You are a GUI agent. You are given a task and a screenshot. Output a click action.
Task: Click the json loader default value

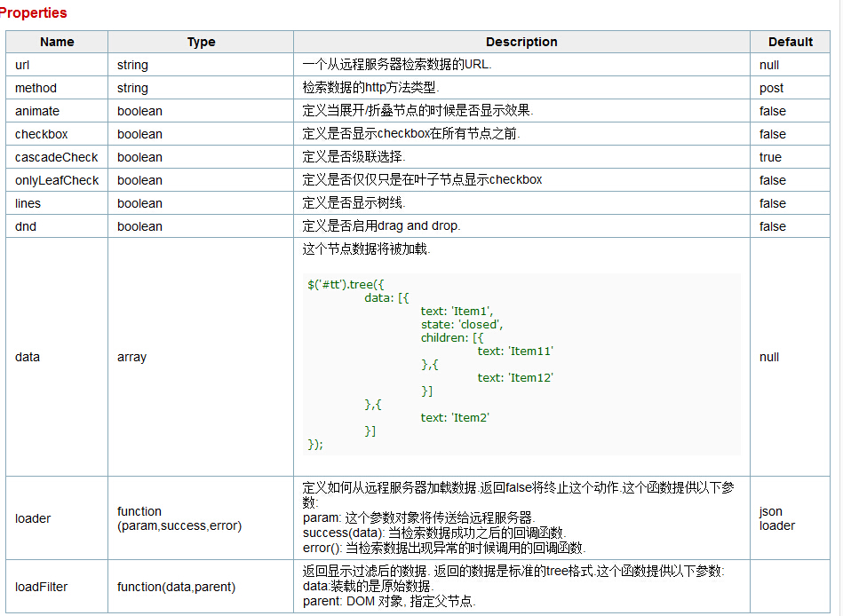[x=777, y=518]
